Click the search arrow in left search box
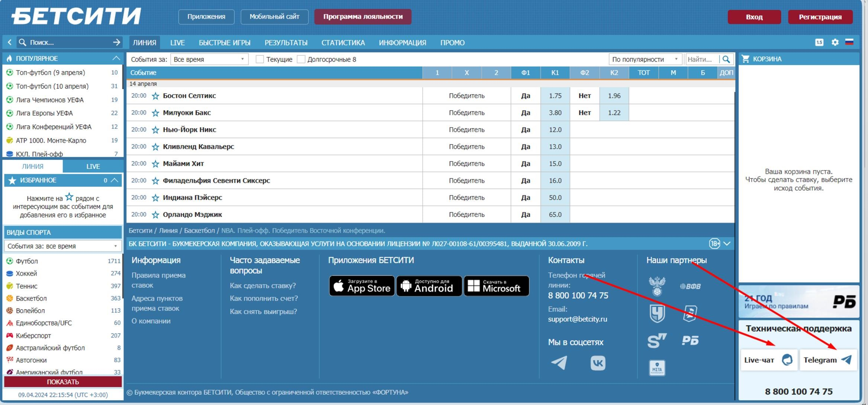The height and width of the screenshot is (405, 868). (116, 42)
